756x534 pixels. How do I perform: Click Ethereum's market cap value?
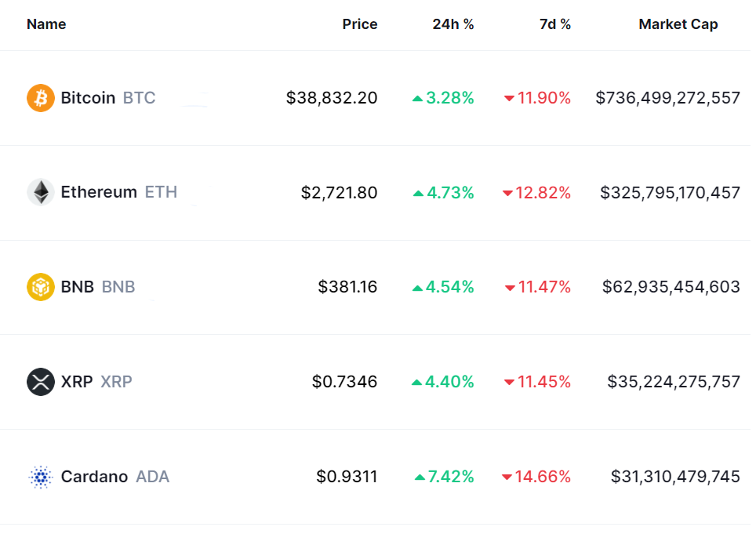tap(671, 192)
